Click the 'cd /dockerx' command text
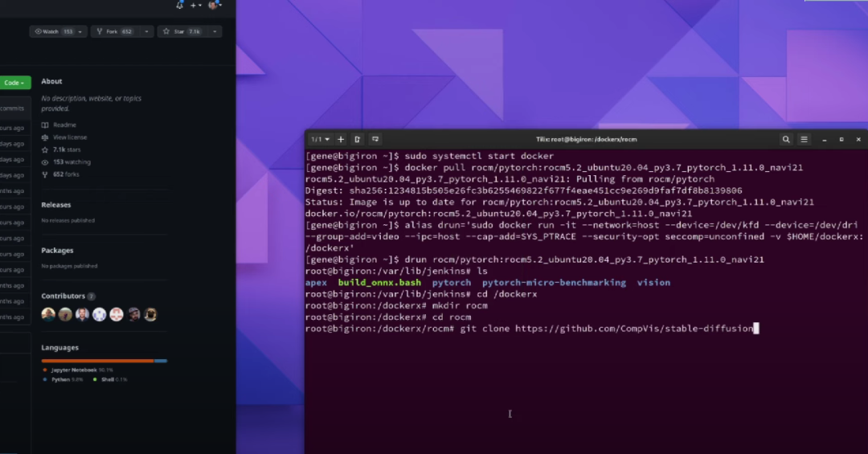The width and height of the screenshot is (868, 454). pyautogui.click(x=506, y=294)
